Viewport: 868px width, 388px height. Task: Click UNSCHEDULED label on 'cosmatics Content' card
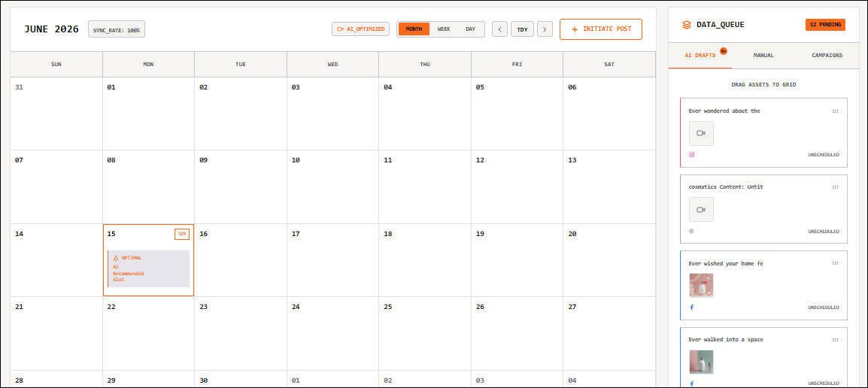point(824,232)
